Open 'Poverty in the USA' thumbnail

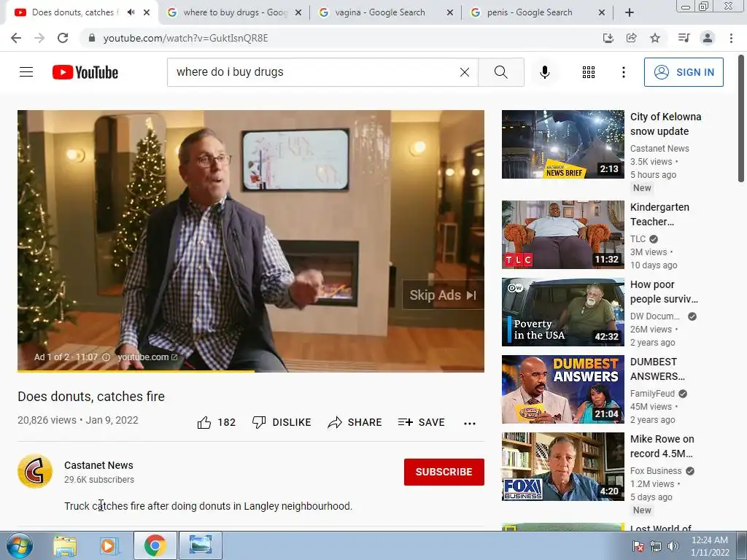(x=562, y=312)
